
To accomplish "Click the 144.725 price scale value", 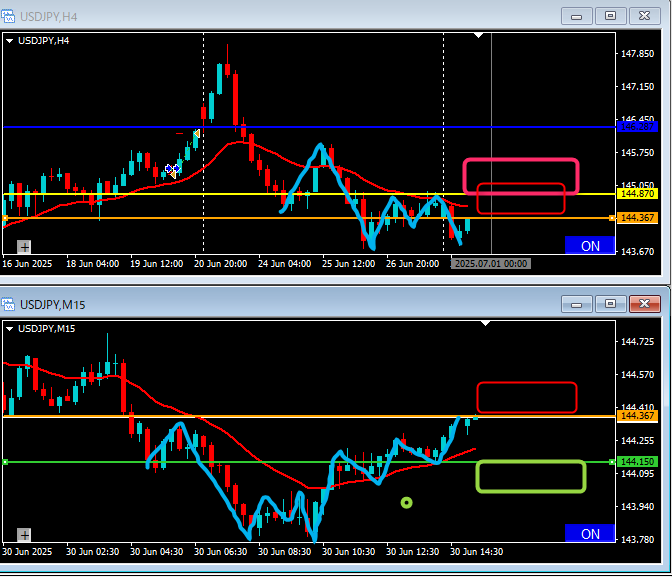I will coord(637,342).
